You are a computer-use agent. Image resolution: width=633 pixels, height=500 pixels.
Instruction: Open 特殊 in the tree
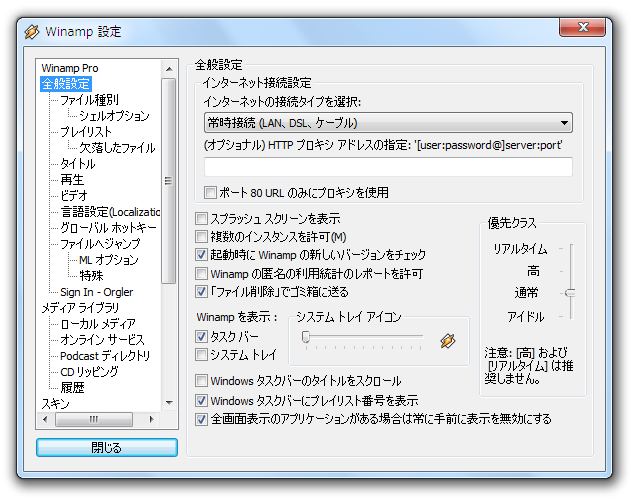point(91,276)
